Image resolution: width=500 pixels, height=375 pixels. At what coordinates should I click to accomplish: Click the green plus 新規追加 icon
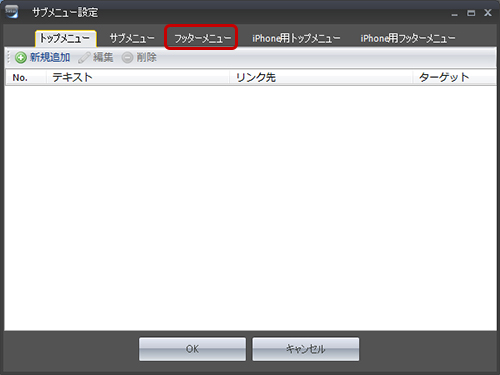pos(21,58)
